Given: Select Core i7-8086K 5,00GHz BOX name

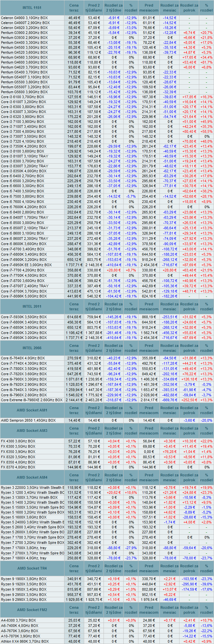Looking at the screenshot, I should click(x=24, y=296).
